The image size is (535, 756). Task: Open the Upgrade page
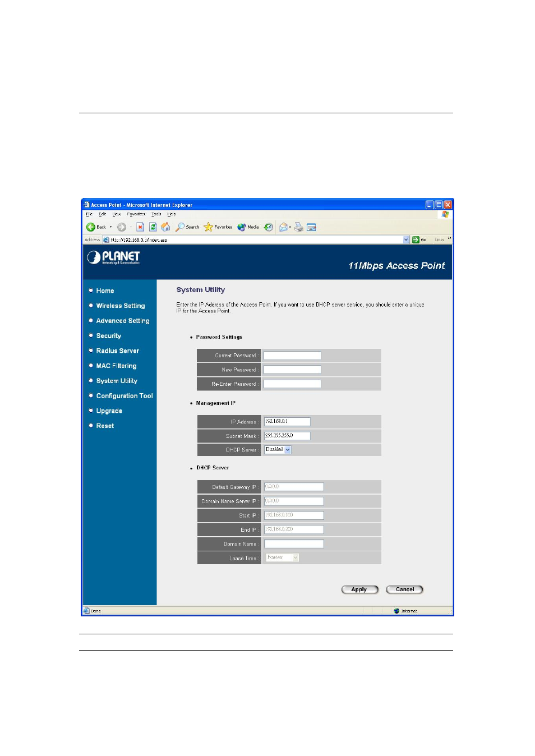[109, 411]
